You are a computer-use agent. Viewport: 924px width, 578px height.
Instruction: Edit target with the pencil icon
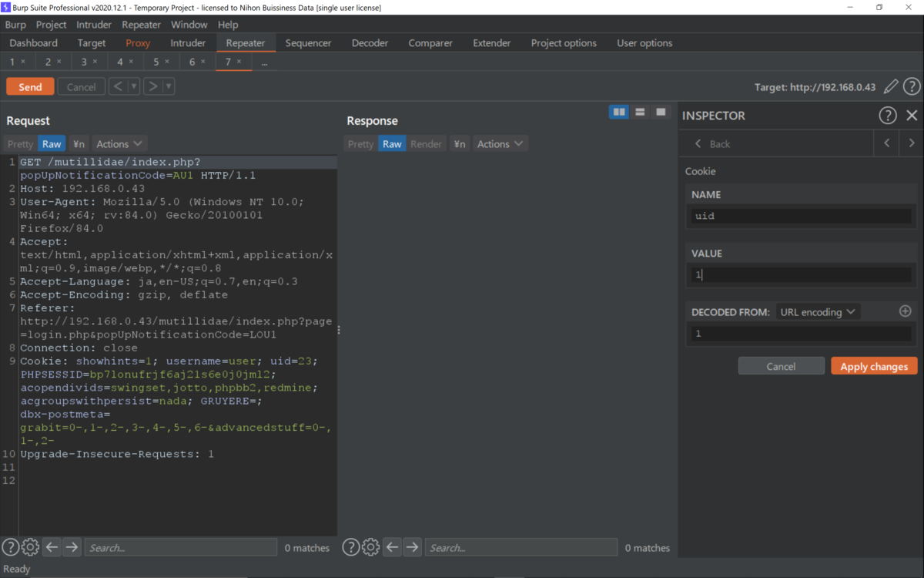click(891, 86)
